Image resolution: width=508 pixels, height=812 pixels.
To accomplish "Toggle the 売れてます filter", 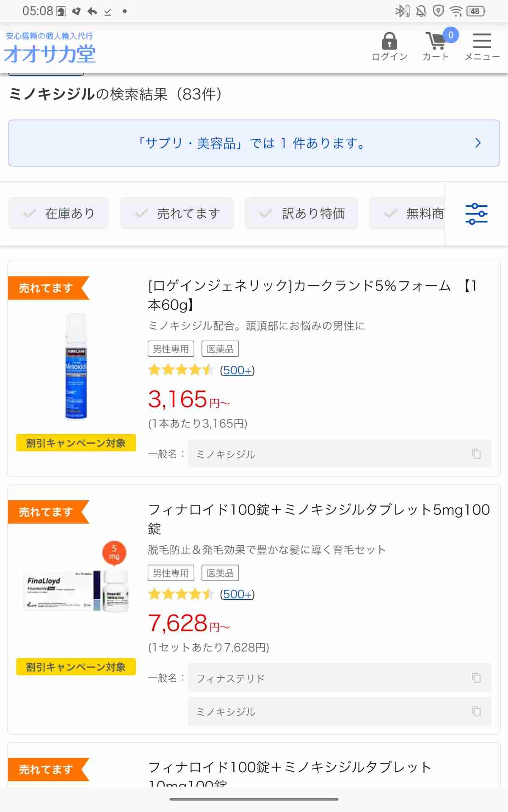I will tap(177, 214).
